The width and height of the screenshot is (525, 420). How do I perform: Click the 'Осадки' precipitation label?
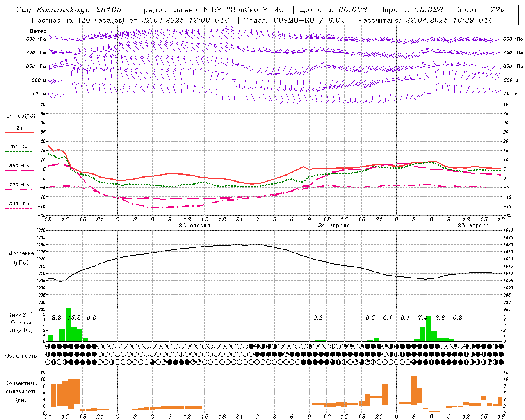(21, 322)
